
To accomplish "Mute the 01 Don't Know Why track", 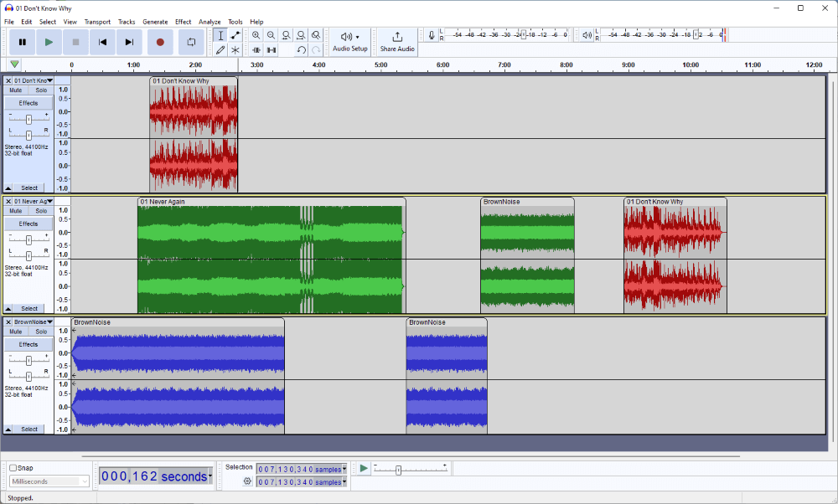I will point(15,90).
